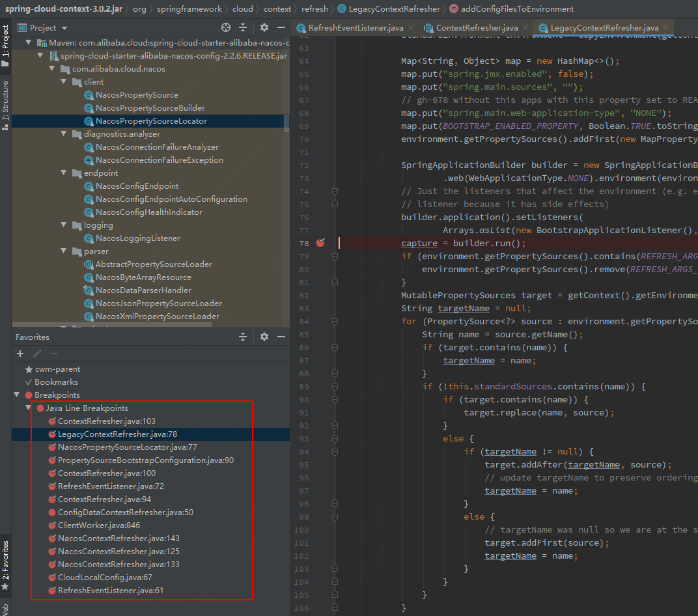Open the 2: Favorites side tool window
The width and height of the screenshot is (698, 616).
click(x=5, y=565)
